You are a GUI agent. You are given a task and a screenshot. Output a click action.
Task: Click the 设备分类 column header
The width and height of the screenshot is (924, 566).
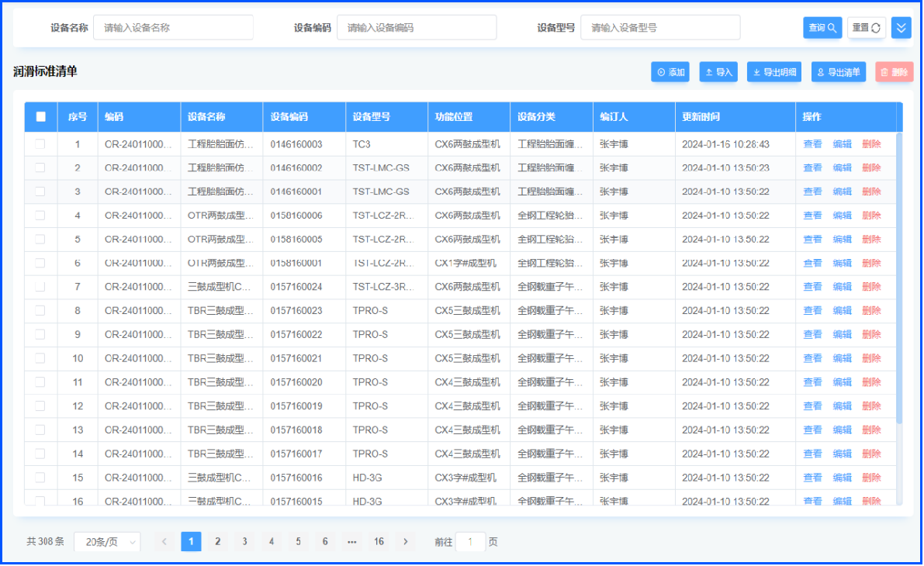coord(551,116)
